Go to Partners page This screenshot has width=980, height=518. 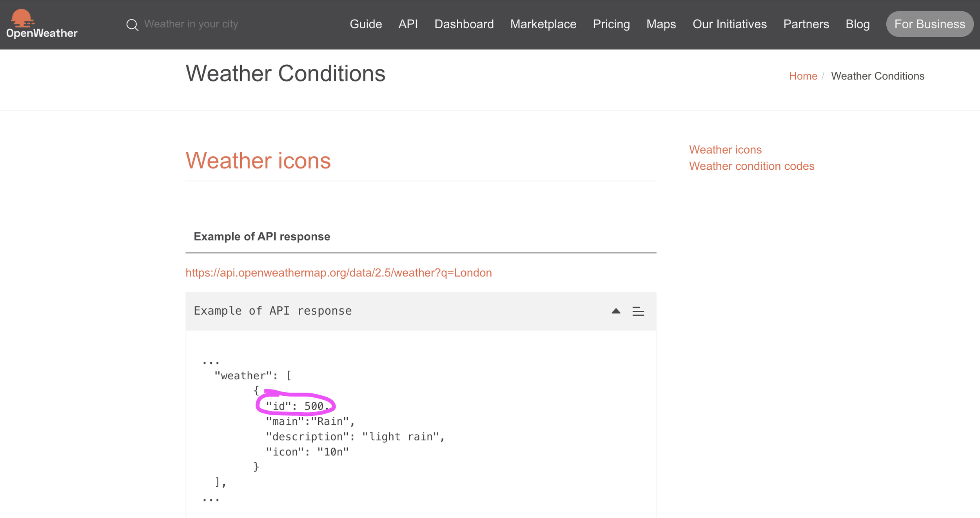point(806,24)
